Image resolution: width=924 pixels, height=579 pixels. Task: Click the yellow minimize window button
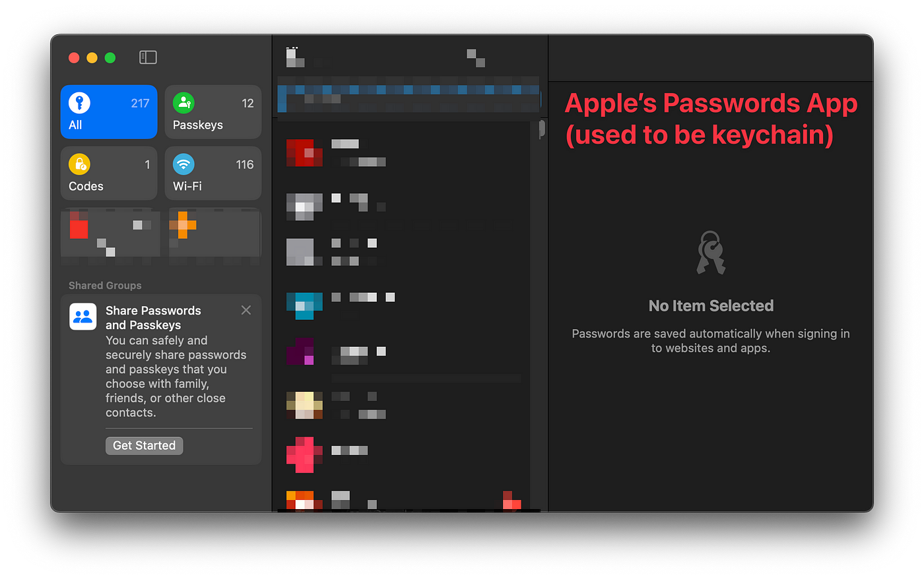click(92, 58)
